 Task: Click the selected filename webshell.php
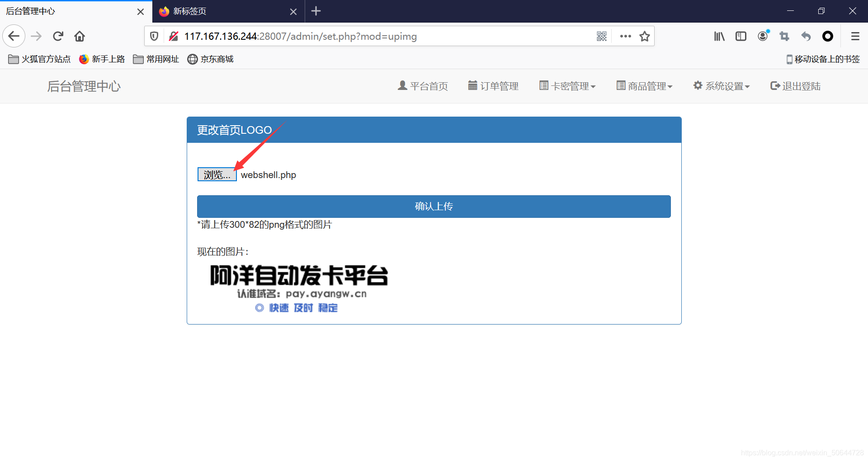(x=269, y=175)
